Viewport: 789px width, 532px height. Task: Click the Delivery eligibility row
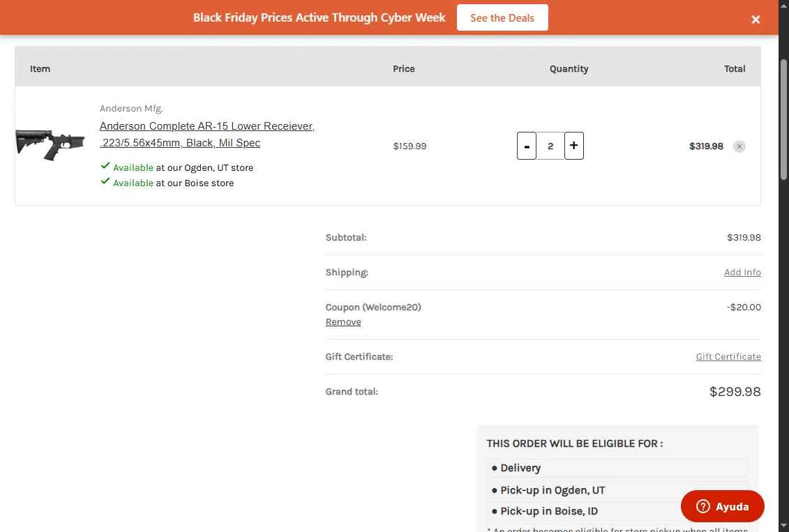tap(617, 468)
